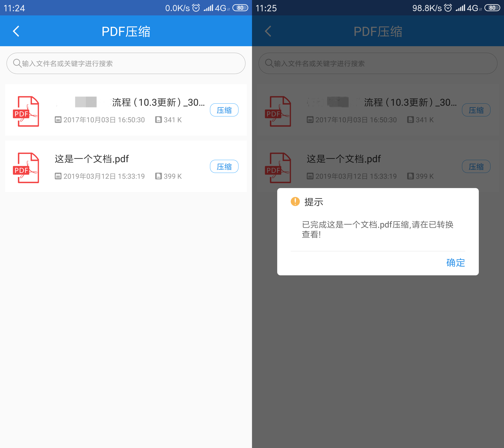This screenshot has height=448, width=504.
Task: Open the PDF icon of 这是一个文档.pdf on left
Action: tap(26, 168)
